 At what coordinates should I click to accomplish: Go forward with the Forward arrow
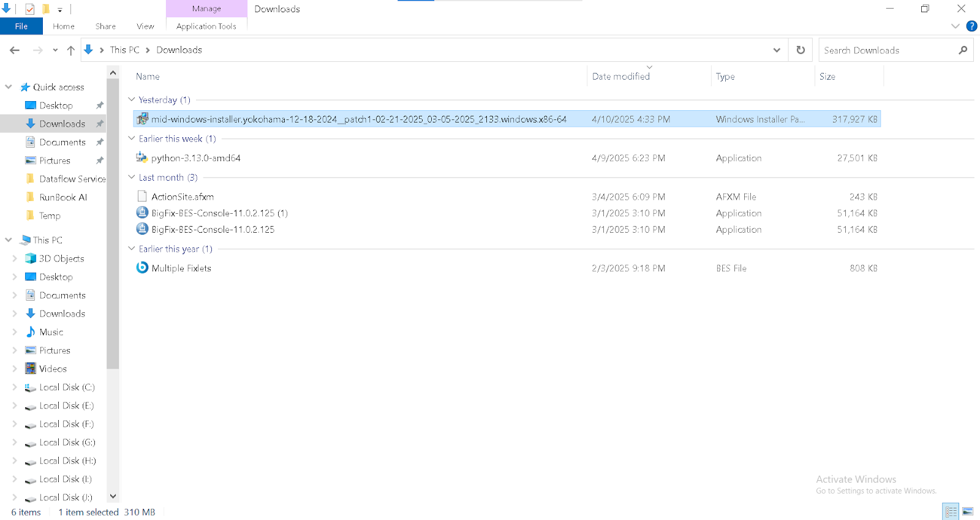37,50
